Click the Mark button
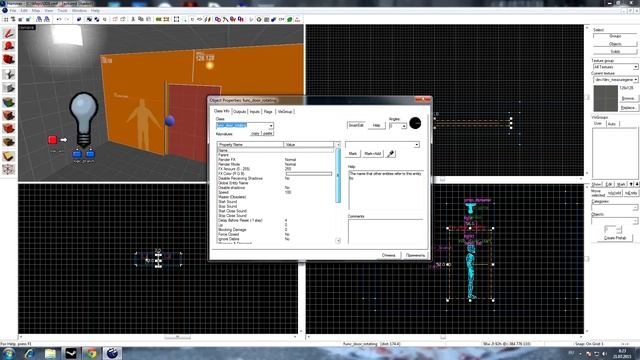This screenshot has height=360, width=640. 353,153
